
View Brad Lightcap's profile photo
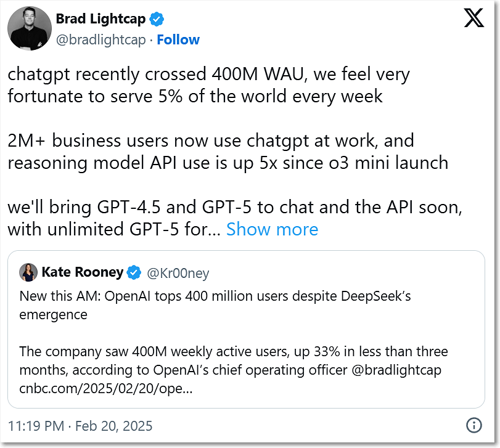30,28
